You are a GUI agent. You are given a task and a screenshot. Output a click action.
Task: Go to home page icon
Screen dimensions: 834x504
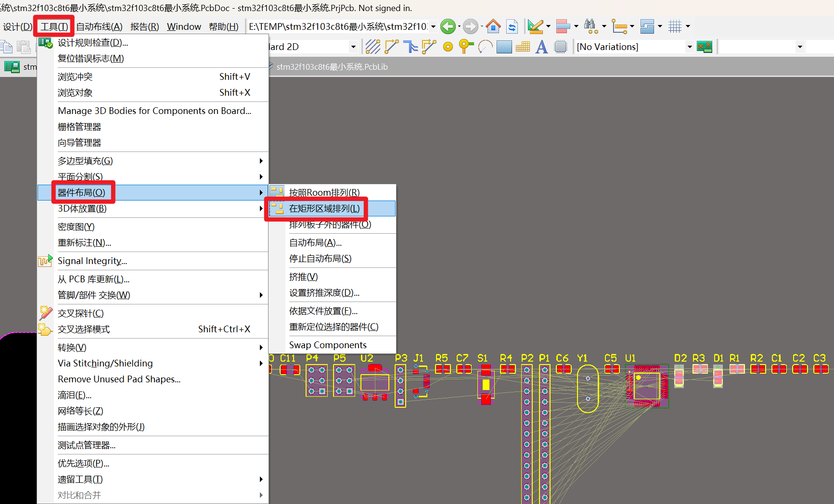click(x=493, y=26)
